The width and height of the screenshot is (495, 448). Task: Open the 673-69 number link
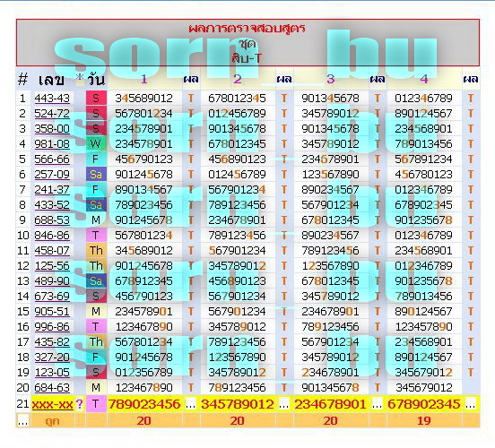click(x=52, y=297)
